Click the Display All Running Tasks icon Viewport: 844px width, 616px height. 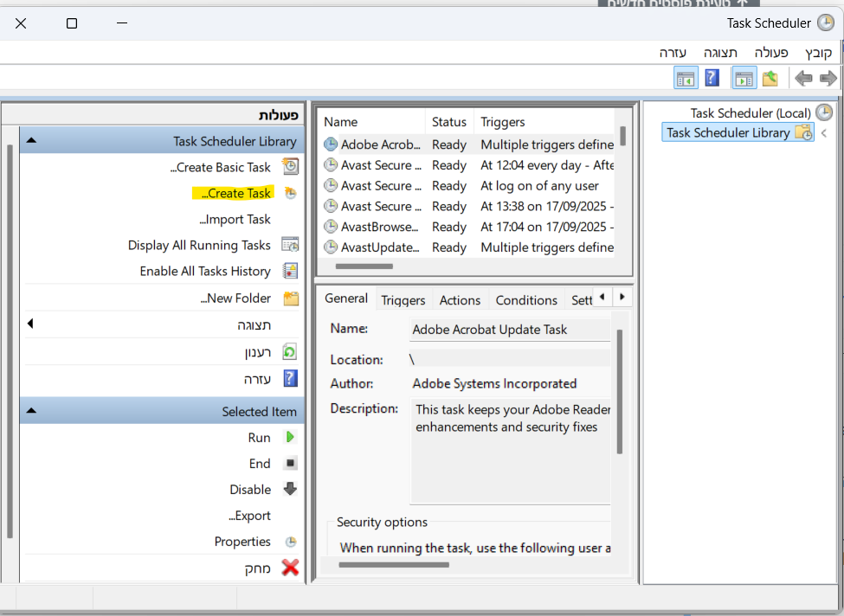click(291, 245)
